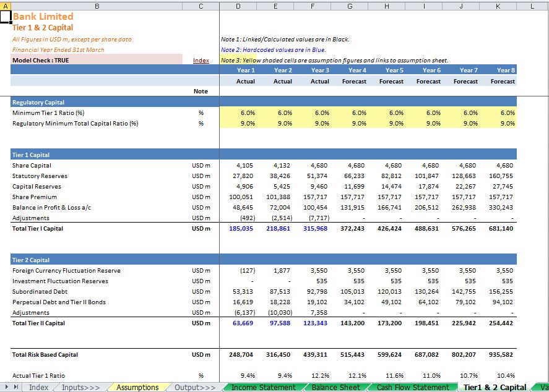Select 'Investment Fluctuation Reserves' label
The width and height of the screenshot is (549, 392).
click(60, 281)
